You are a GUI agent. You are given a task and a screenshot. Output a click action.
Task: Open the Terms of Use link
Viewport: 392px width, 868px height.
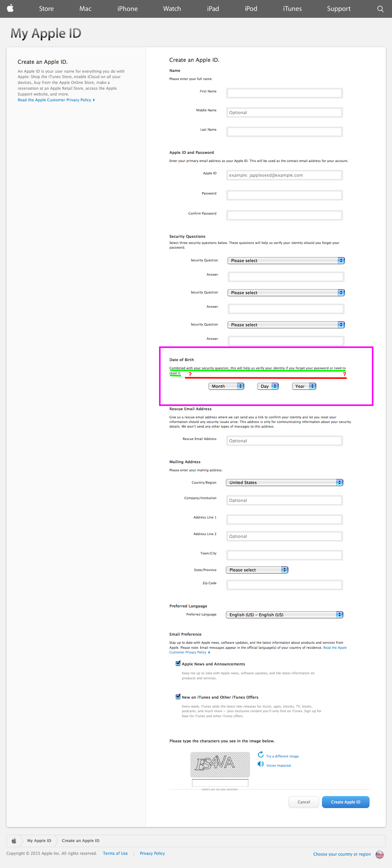coord(115,853)
